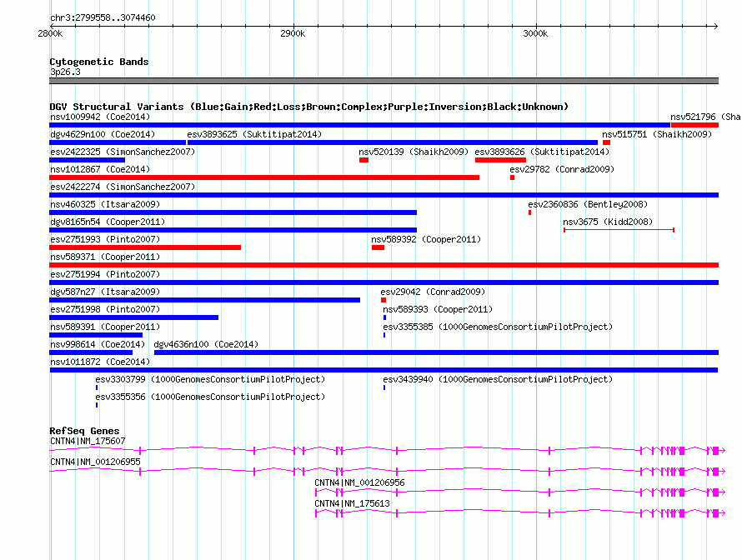Image resolution: width=742 pixels, height=560 pixels.
Task: Click the nsv589393 (Cooper2011) label
Action: coord(438,309)
